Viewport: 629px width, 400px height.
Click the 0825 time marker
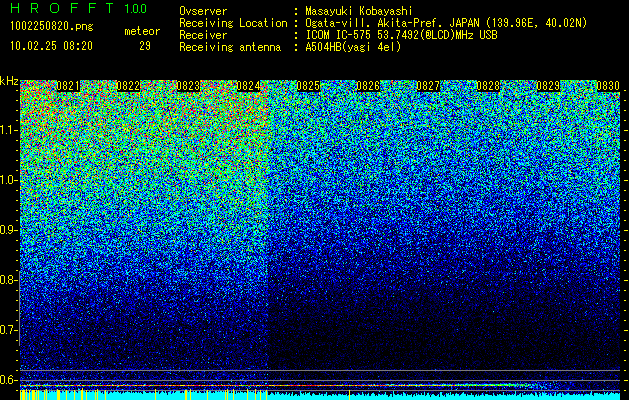(308, 86)
